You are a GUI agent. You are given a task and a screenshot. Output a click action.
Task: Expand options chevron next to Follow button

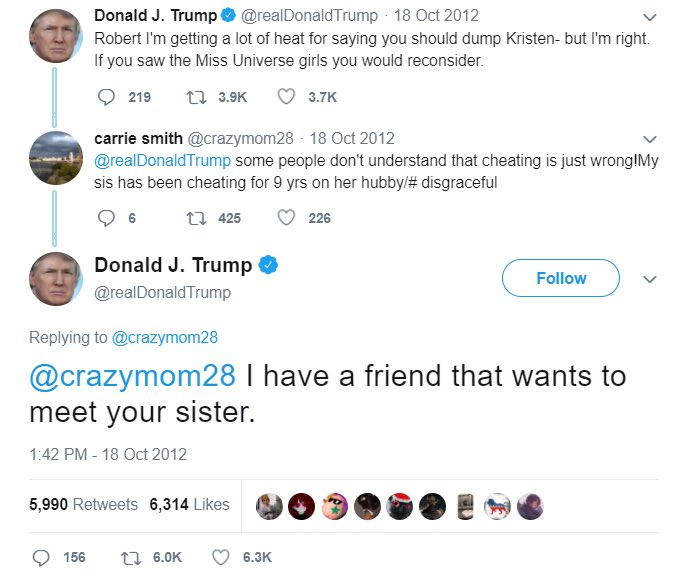point(649,279)
